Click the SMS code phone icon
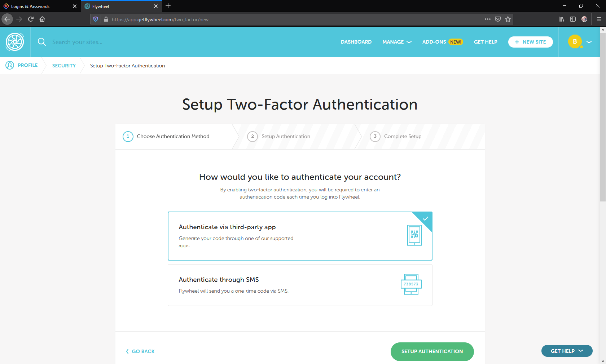Image resolution: width=606 pixels, height=364 pixels. (411, 284)
